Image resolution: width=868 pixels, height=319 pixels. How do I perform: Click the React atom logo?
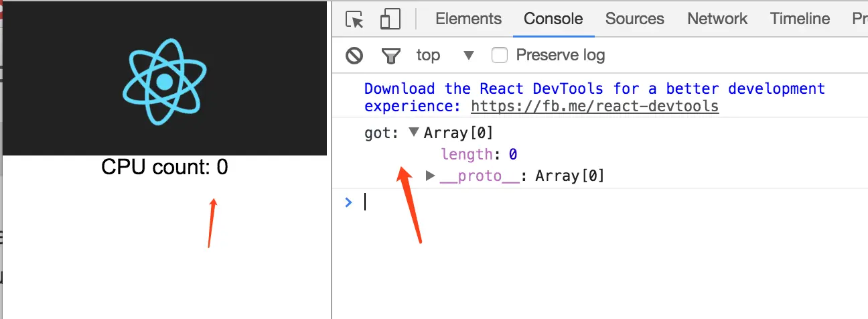(165, 82)
